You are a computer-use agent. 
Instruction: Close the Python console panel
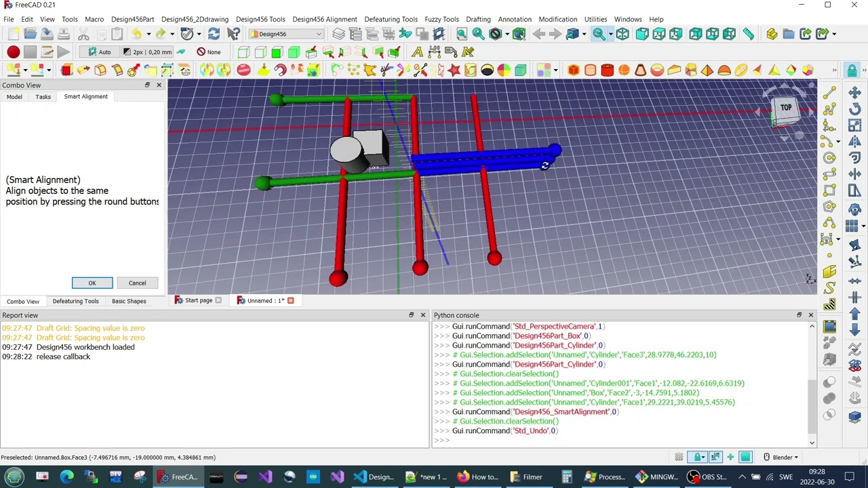(810, 315)
